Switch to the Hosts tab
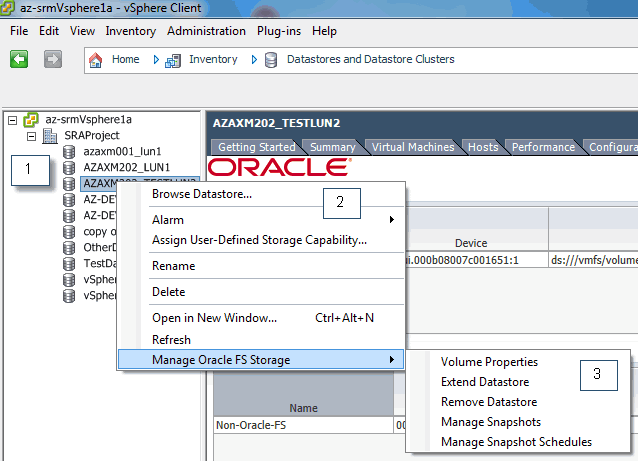The height and width of the screenshot is (461, 638). tap(483, 147)
